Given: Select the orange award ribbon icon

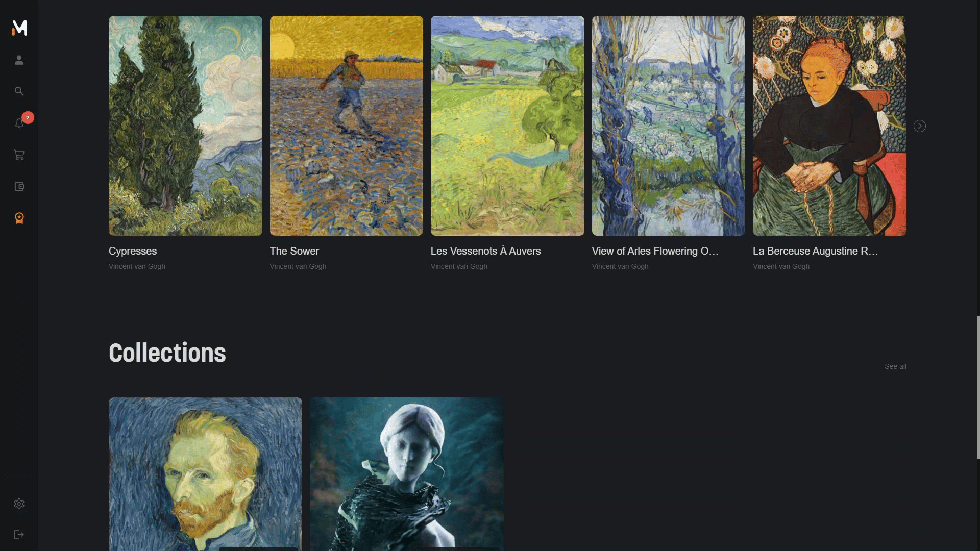Looking at the screenshot, I should [19, 218].
